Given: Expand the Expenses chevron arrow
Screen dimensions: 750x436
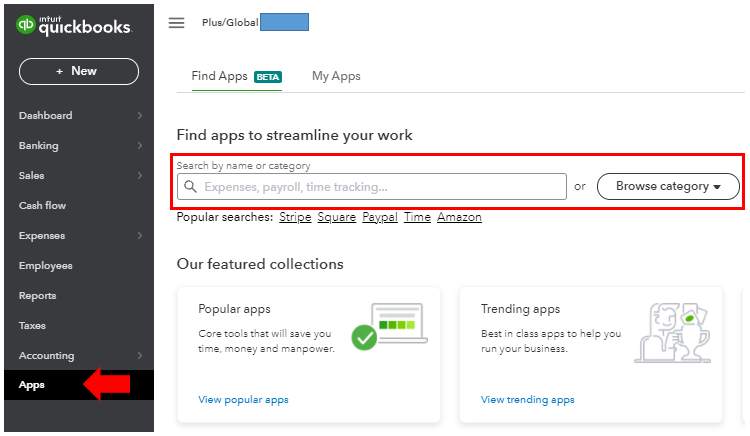Looking at the screenshot, I should click(x=140, y=235).
